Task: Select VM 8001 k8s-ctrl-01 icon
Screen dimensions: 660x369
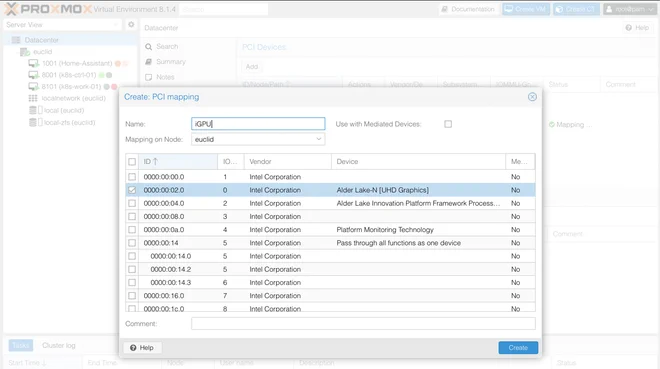Action: 33,75
